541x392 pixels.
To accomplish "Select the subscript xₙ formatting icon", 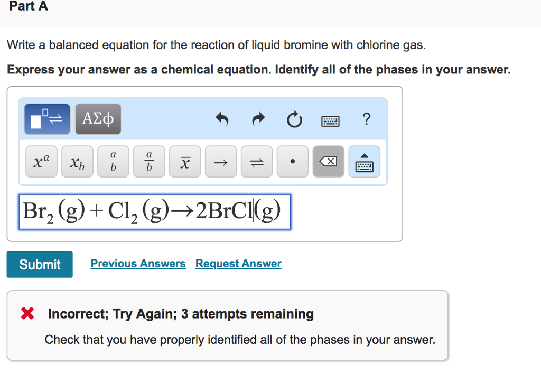I will tap(77, 162).
